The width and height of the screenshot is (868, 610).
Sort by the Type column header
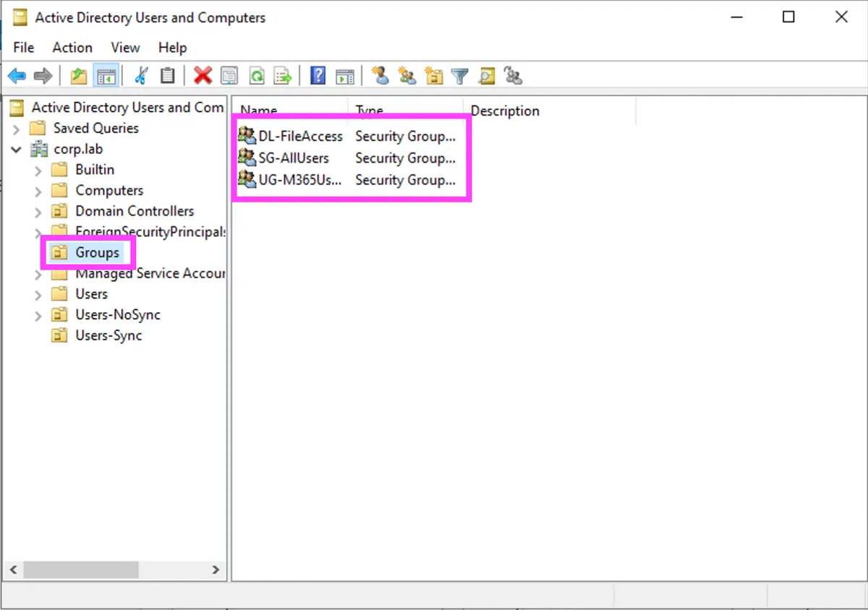coord(405,111)
